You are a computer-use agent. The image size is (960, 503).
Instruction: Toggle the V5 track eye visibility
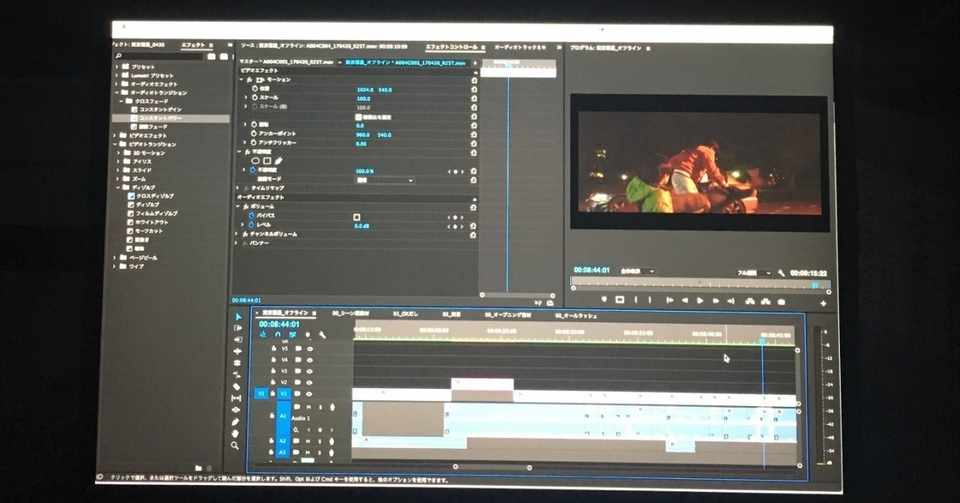click(310, 349)
